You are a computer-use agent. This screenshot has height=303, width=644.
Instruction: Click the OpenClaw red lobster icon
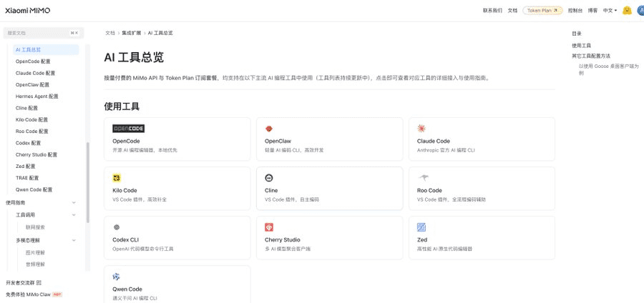click(x=269, y=129)
